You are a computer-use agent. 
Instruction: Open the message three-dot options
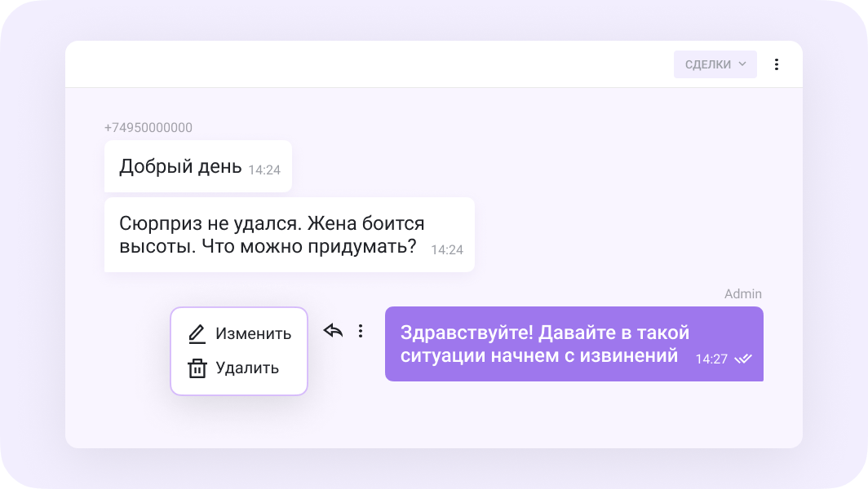(x=361, y=331)
